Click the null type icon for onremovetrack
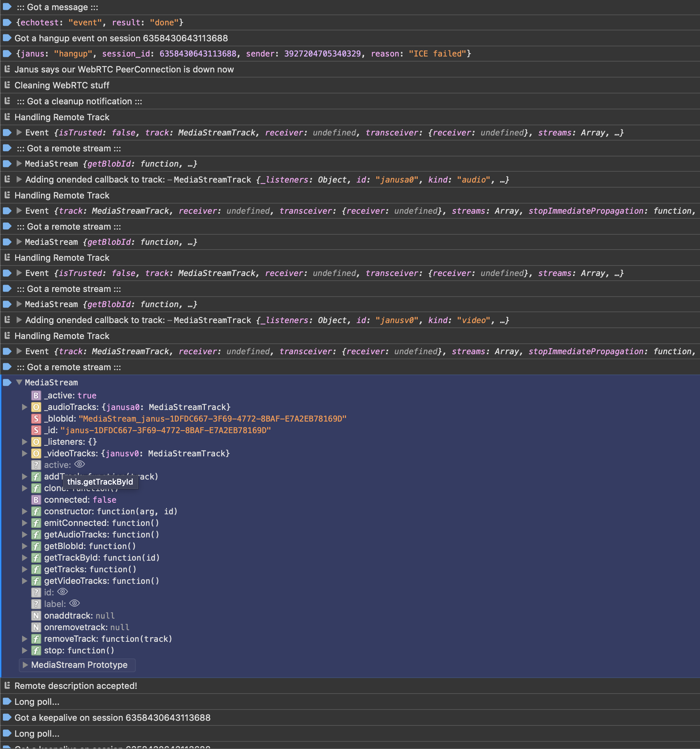 point(36,627)
